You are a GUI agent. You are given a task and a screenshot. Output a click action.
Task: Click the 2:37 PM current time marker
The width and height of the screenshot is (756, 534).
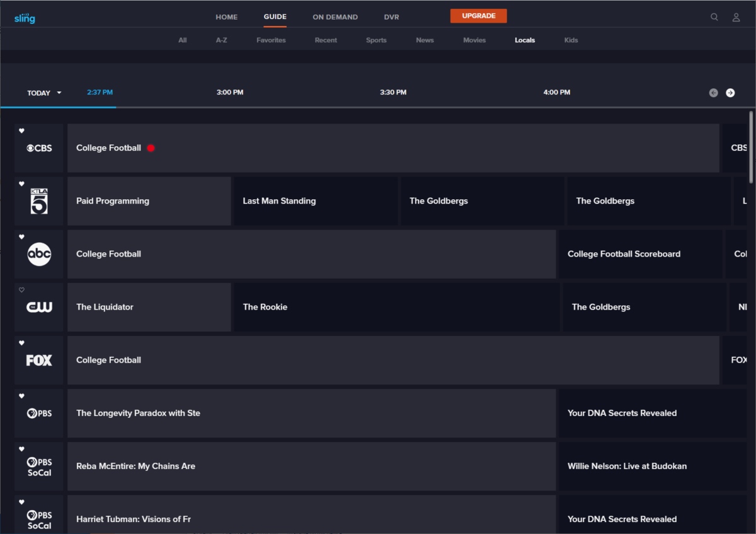coord(100,92)
